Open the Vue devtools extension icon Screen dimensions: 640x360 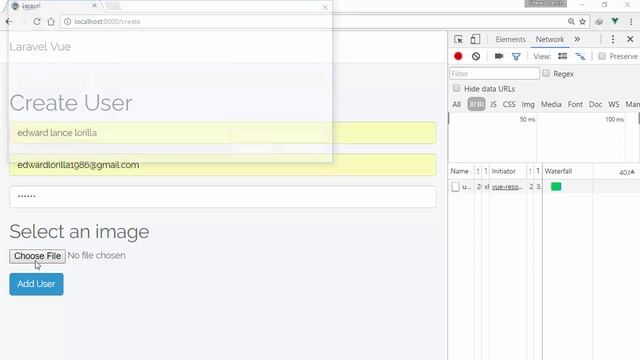[615, 22]
